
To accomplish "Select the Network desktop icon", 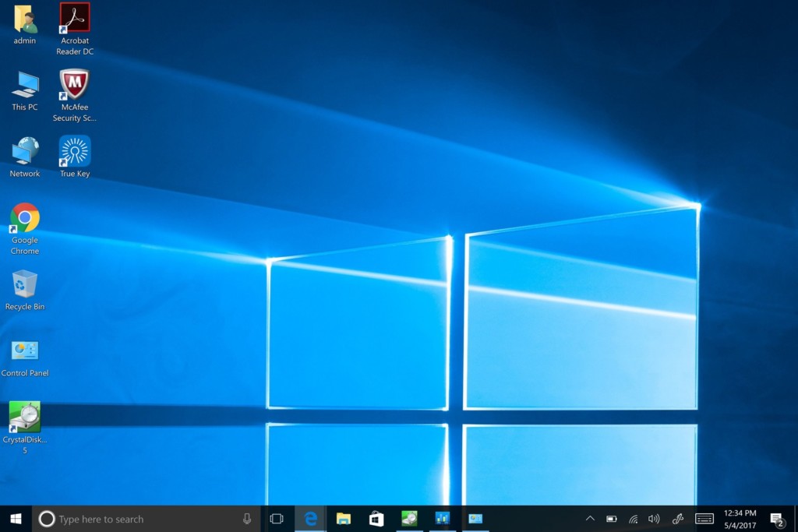I will 25,157.
